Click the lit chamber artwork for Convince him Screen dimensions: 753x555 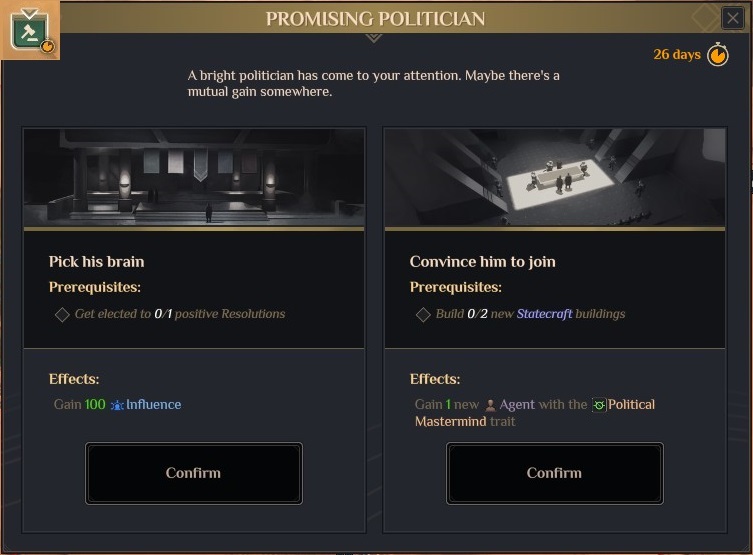[x=554, y=177]
